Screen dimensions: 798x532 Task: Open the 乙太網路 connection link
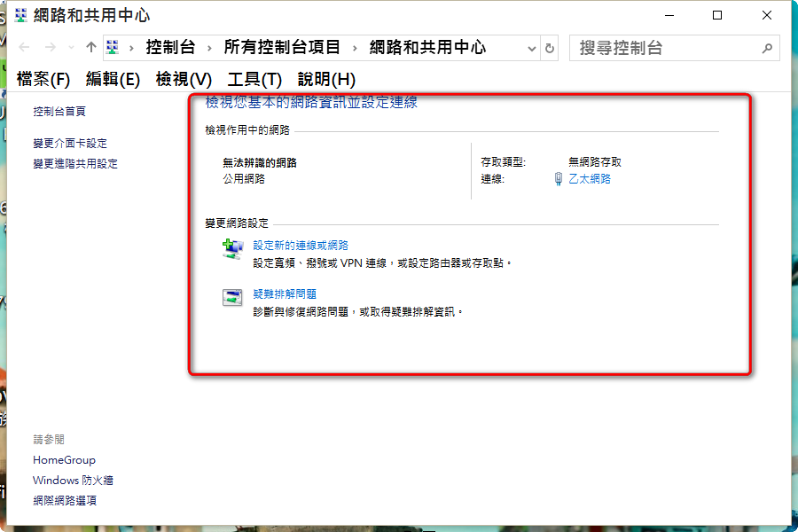pyautogui.click(x=590, y=179)
